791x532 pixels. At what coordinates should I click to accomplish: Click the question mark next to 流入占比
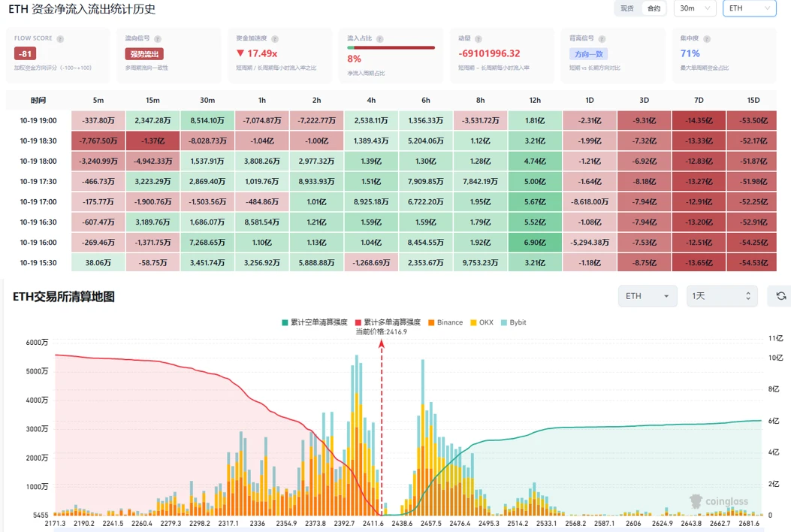[380, 39]
